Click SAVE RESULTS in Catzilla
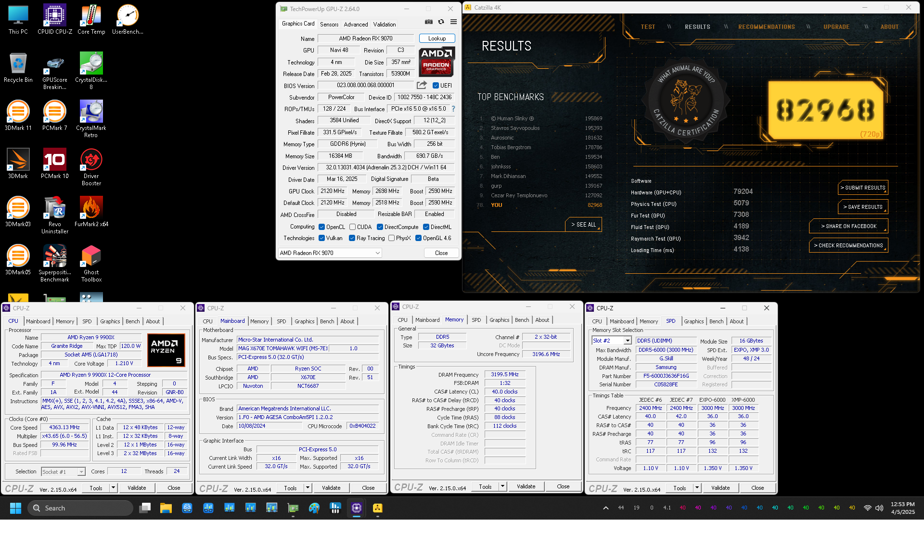924x560 pixels. (863, 207)
